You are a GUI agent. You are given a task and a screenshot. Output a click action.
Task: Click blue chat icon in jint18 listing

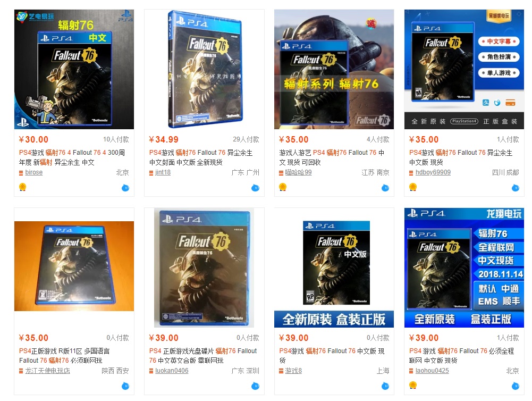tap(255, 188)
